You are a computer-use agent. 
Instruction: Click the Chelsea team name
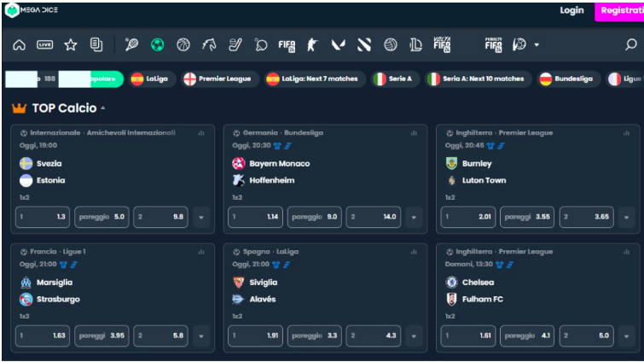[478, 283]
